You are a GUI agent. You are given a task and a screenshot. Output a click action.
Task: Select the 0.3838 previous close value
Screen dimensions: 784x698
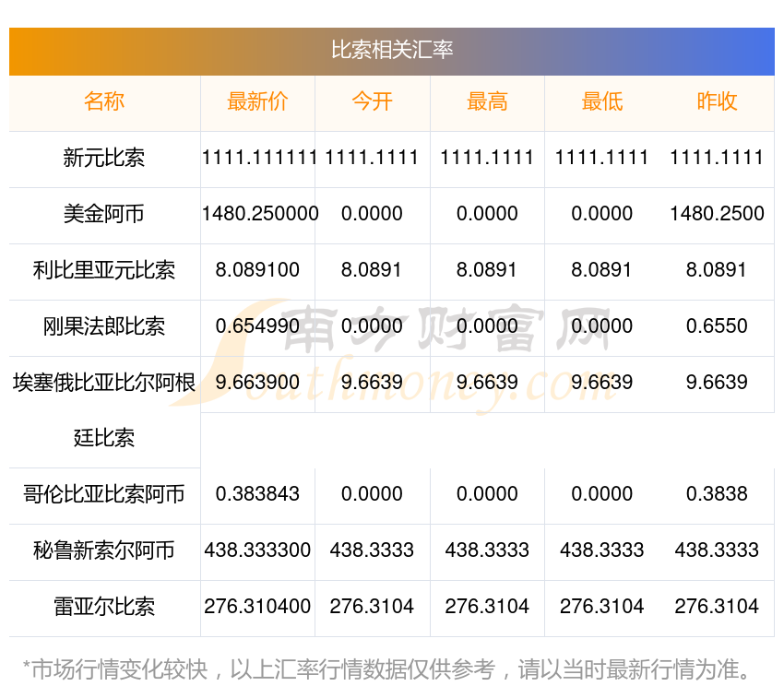click(x=717, y=494)
